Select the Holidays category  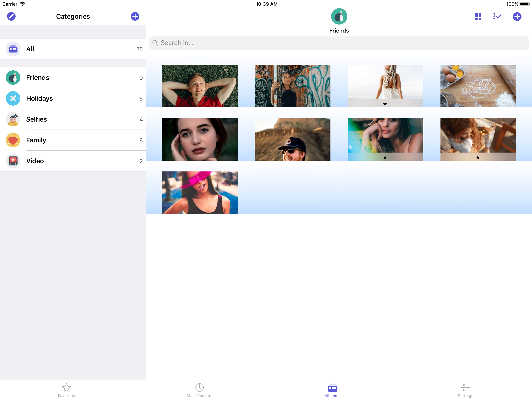73,98
